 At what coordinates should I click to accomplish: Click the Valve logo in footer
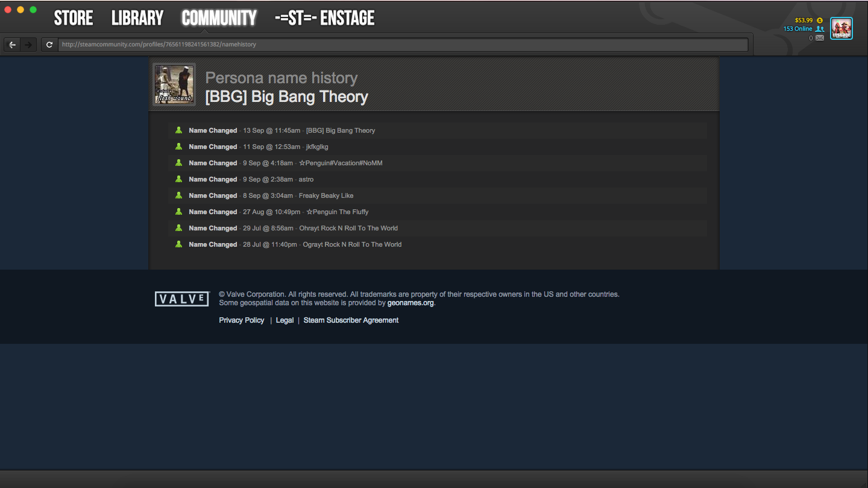182,299
